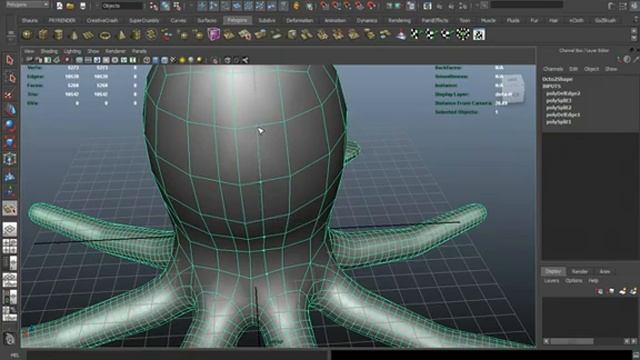This screenshot has height=360, width=640.
Task: Switch to the Surfaces shelf tab
Action: click(207, 20)
